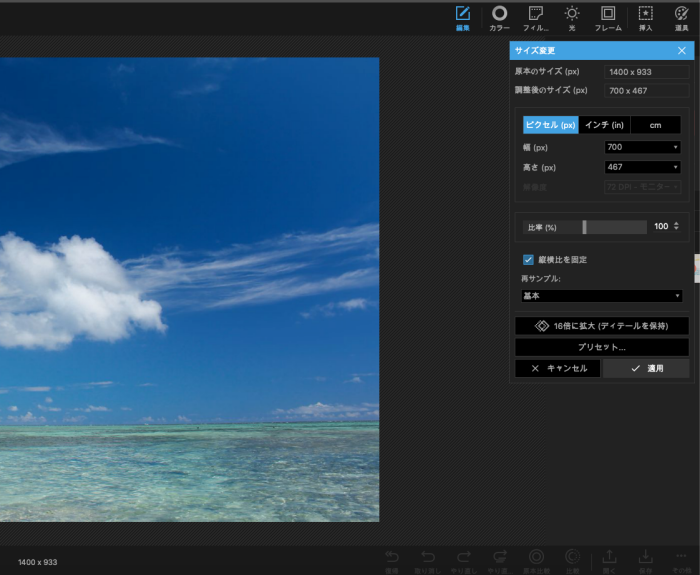Click the 比率 percentage stepper arrows
This screenshot has width=700, height=575.
(x=676, y=227)
